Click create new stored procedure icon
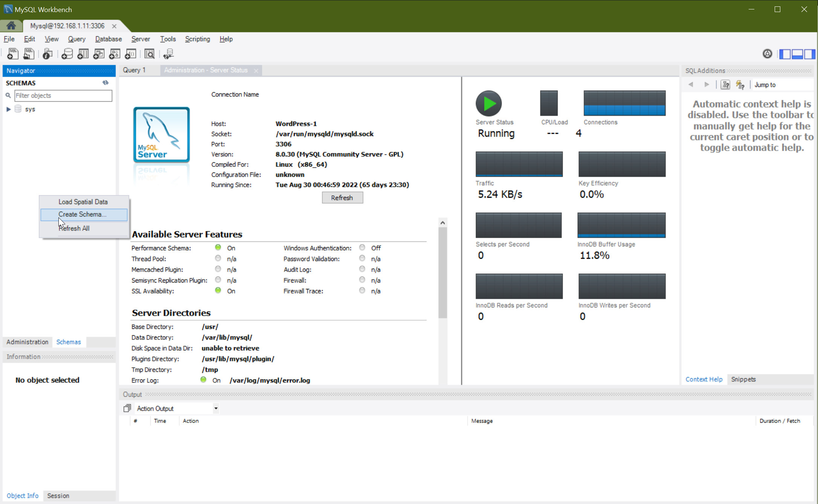The width and height of the screenshot is (818, 504). [x=115, y=54]
